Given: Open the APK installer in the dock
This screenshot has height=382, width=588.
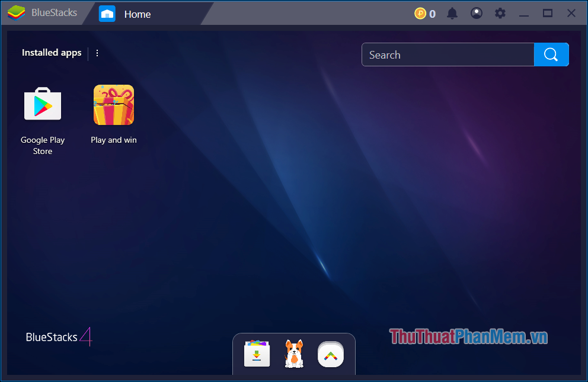Looking at the screenshot, I should 257,354.
